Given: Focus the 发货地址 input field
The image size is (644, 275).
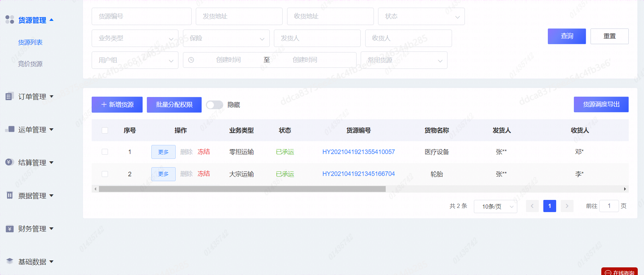Looking at the screenshot, I should [x=239, y=16].
